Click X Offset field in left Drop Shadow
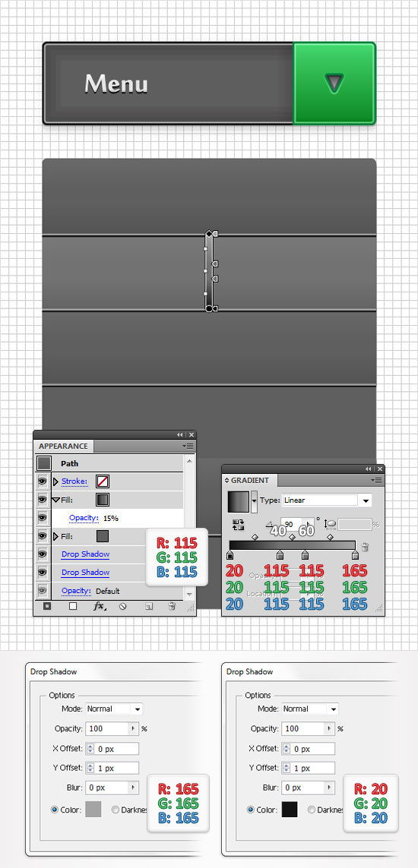Image resolution: width=418 pixels, height=868 pixels. (112, 749)
